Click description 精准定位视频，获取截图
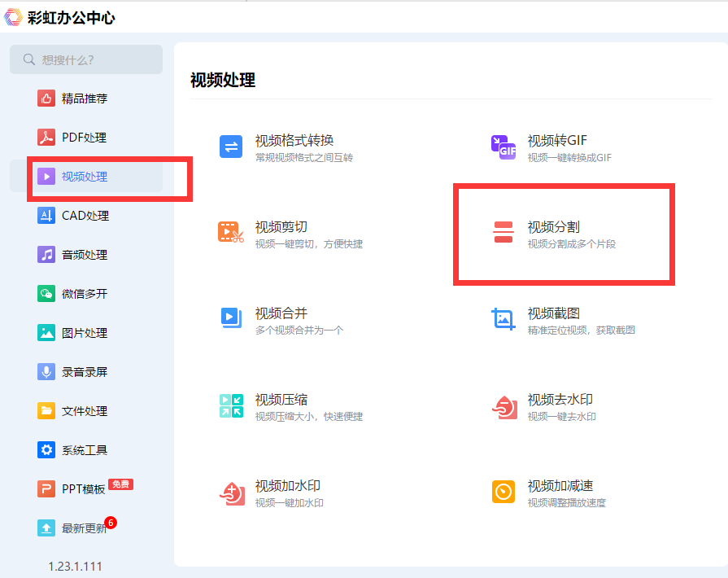The height and width of the screenshot is (578, 728). tap(582, 331)
